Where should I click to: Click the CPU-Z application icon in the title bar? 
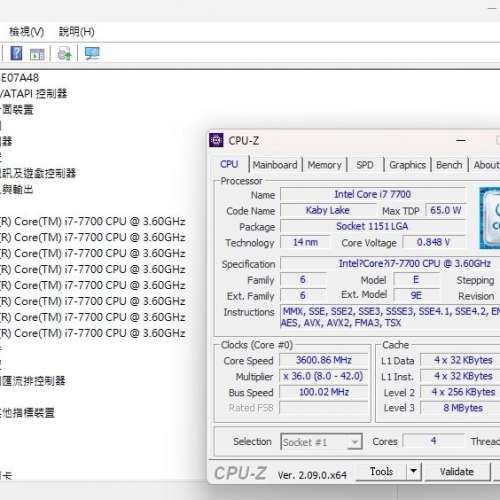(x=216, y=140)
